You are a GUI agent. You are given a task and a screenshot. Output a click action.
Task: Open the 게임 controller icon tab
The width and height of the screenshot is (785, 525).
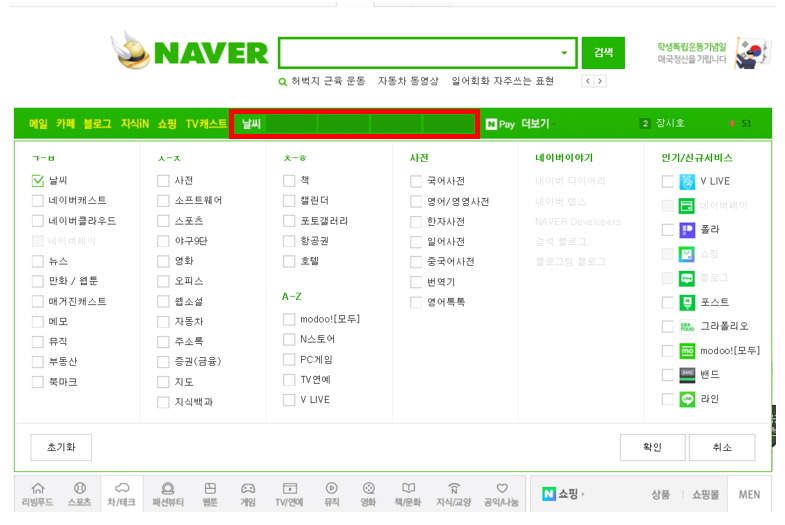tap(248, 494)
